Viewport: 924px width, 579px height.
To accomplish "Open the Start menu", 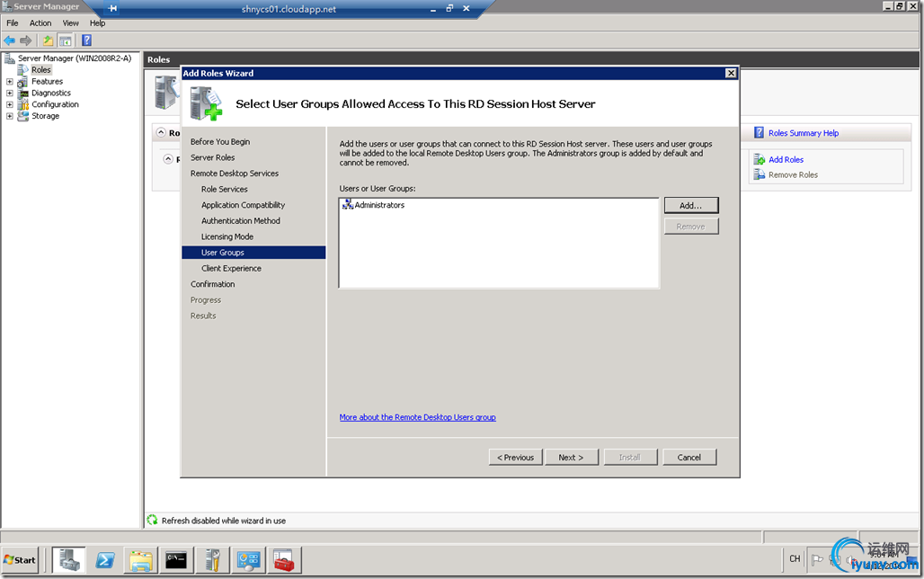I will coord(20,560).
